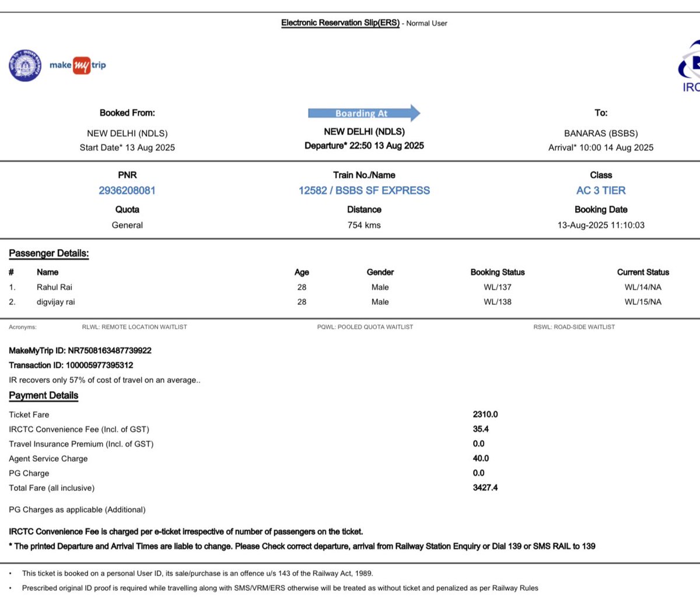Click the personal User ID offence notice
This screenshot has width=700, height=600.
[197, 574]
